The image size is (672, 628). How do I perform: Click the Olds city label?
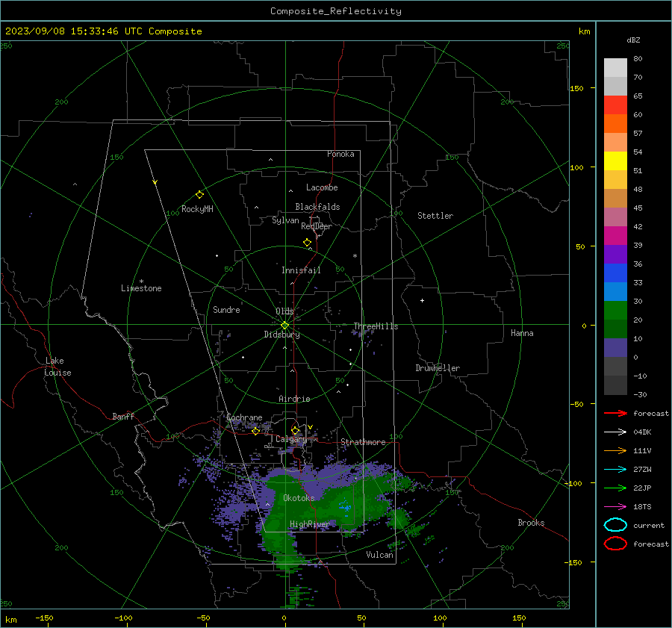(x=284, y=311)
